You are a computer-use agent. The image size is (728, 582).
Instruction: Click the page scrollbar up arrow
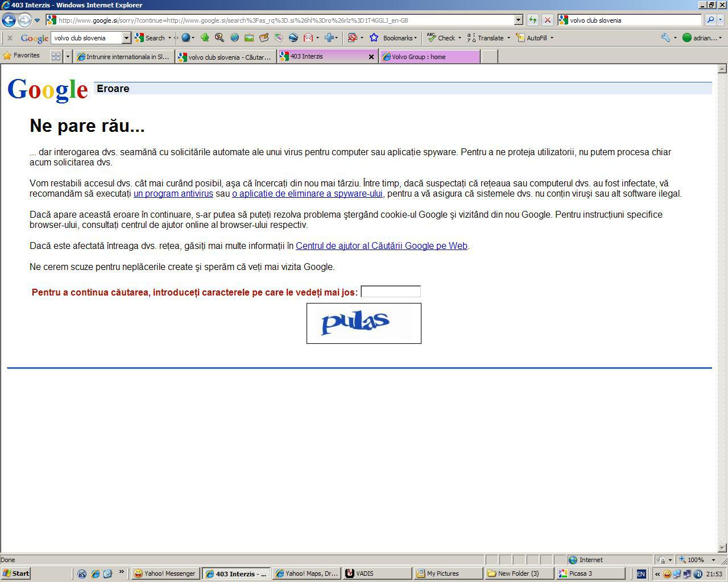722,69
